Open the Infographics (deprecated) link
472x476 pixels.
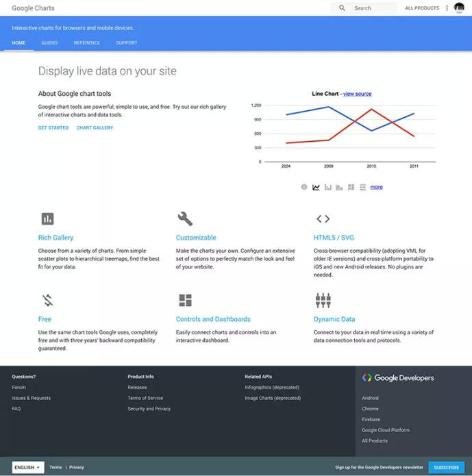point(272,387)
